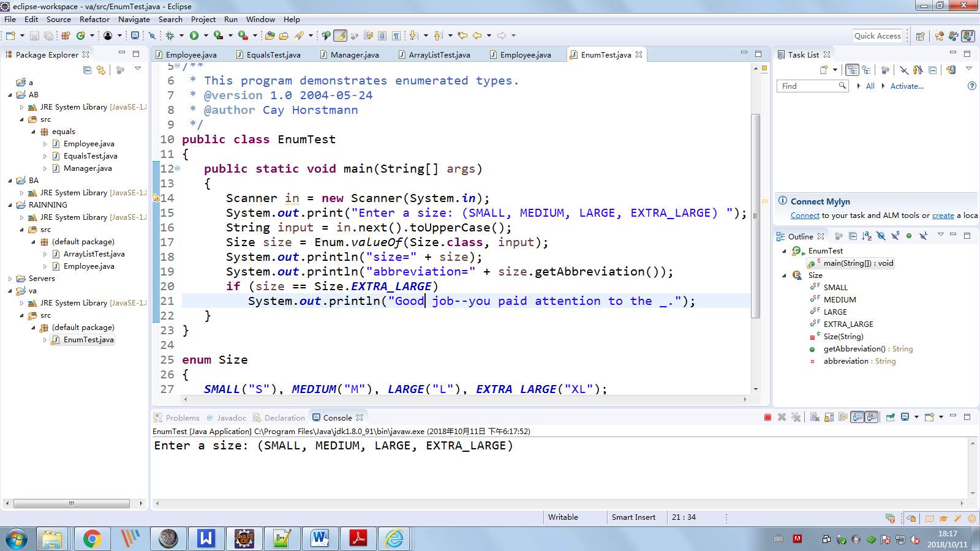Image resolution: width=980 pixels, height=551 pixels.
Task: Click the Open Task icon in toolbar
Action: 284,36
